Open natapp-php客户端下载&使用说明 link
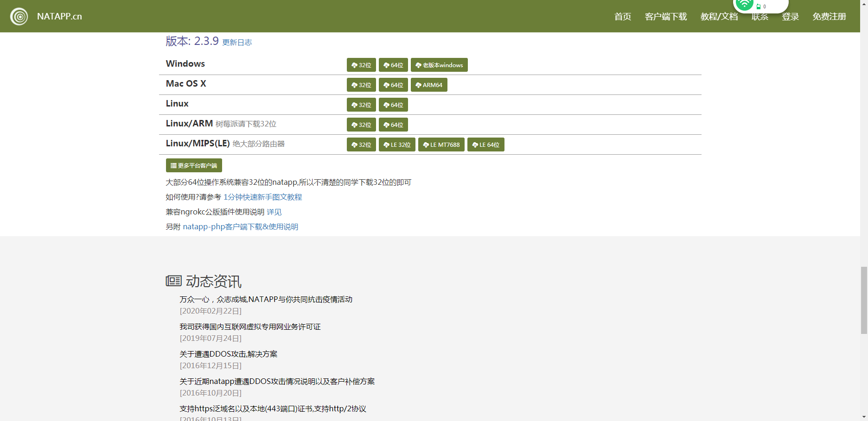This screenshot has height=421, width=868. [240, 227]
